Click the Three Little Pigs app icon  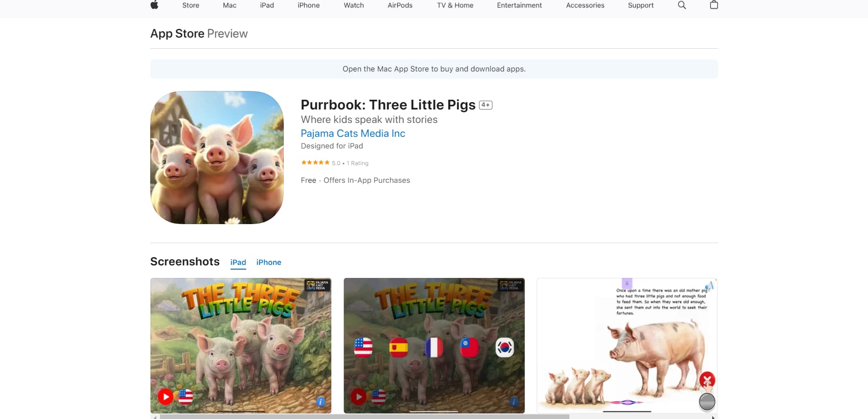point(217,158)
